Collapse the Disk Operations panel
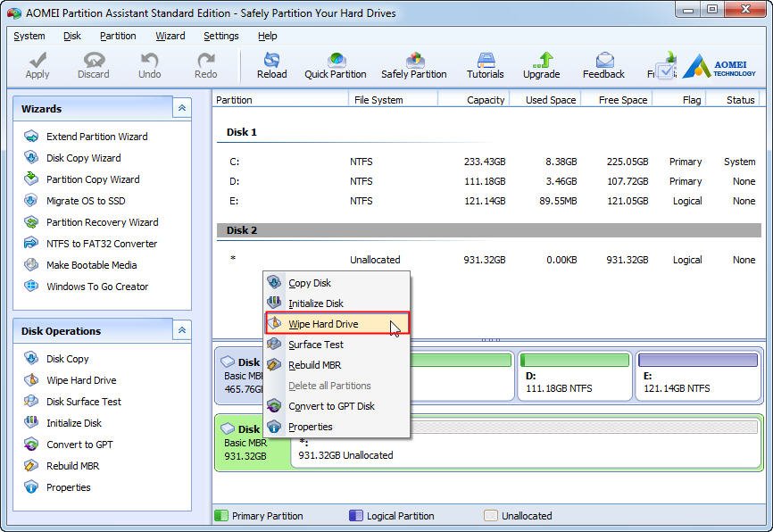 182,330
